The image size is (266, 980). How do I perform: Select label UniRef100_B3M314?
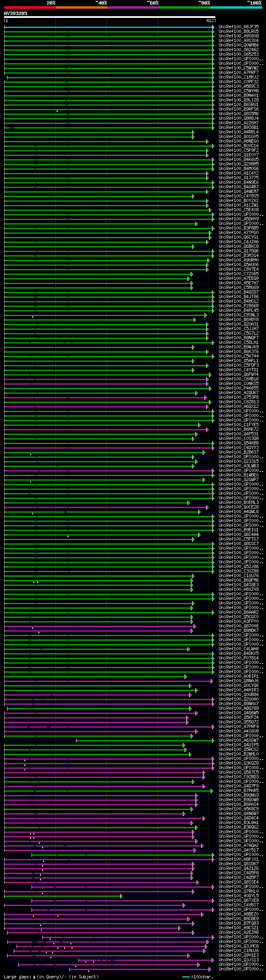pos(239,256)
